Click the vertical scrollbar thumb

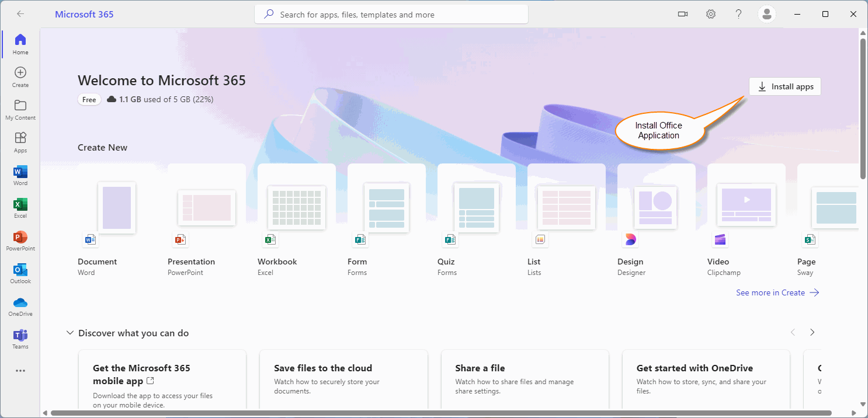click(x=863, y=109)
